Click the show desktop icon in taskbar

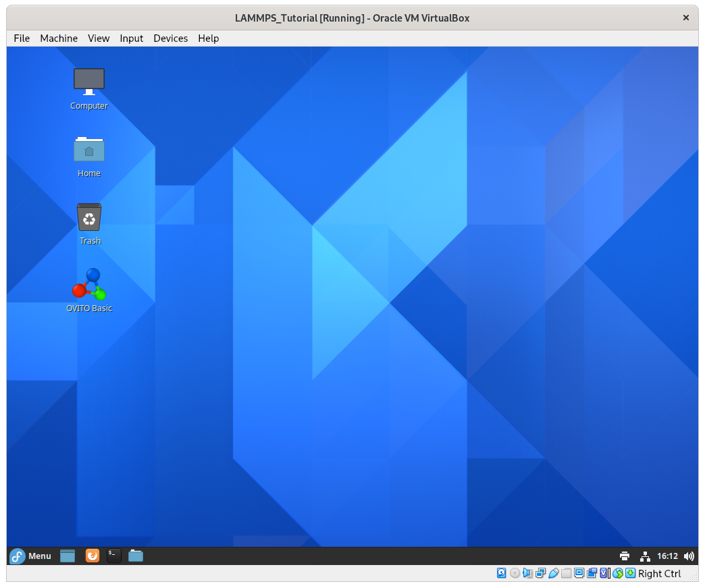pos(68,556)
